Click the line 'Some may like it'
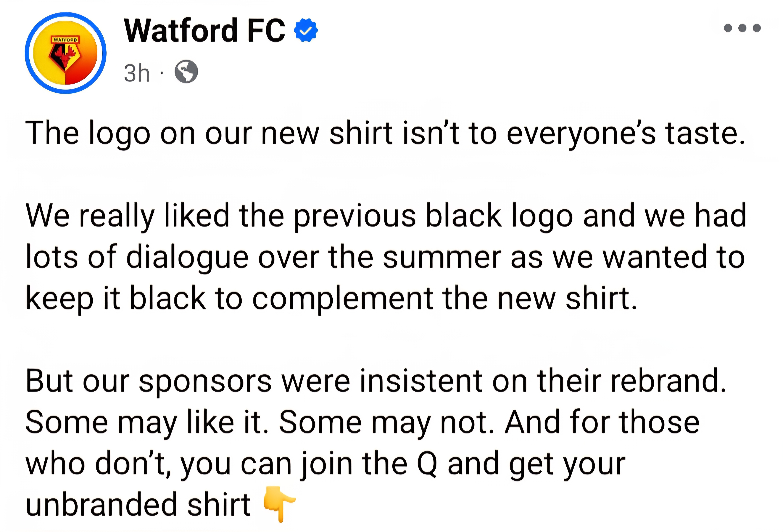This screenshot has height=532, width=783. point(362,423)
